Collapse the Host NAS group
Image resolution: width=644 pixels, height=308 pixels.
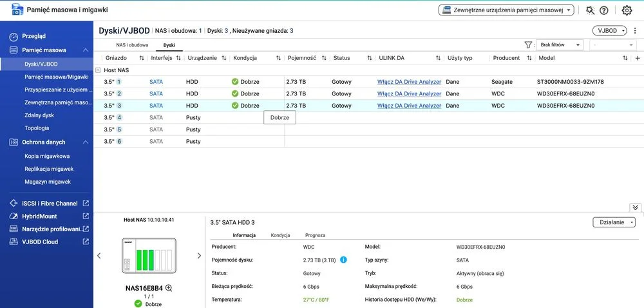[98, 70]
